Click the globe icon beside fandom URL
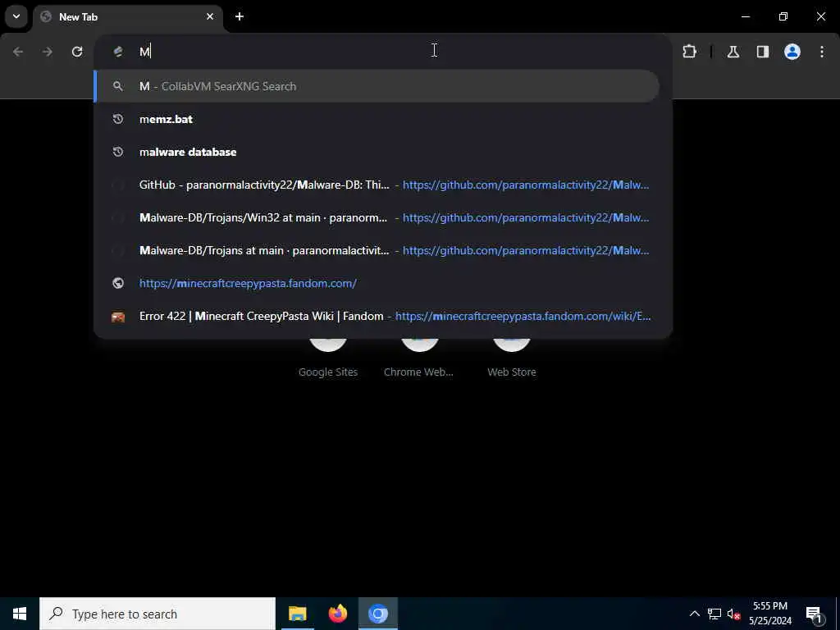Viewport: 840px width, 630px height. click(118, 283)
